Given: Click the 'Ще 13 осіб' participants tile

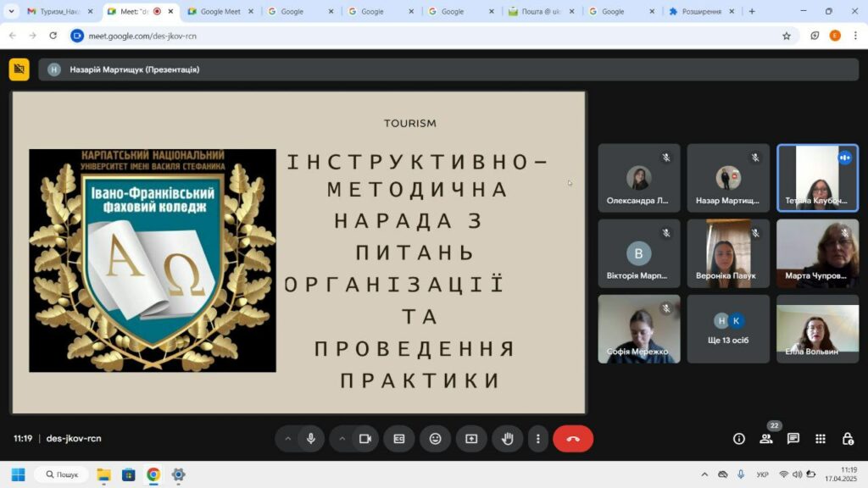Looking at the screenshot, I should tap(728, 329).
